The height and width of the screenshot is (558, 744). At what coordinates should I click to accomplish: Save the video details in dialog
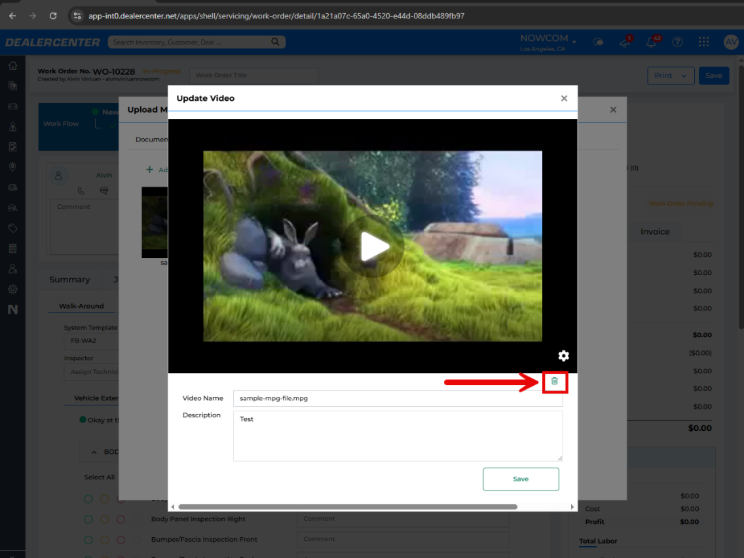[x=521, y=479]
